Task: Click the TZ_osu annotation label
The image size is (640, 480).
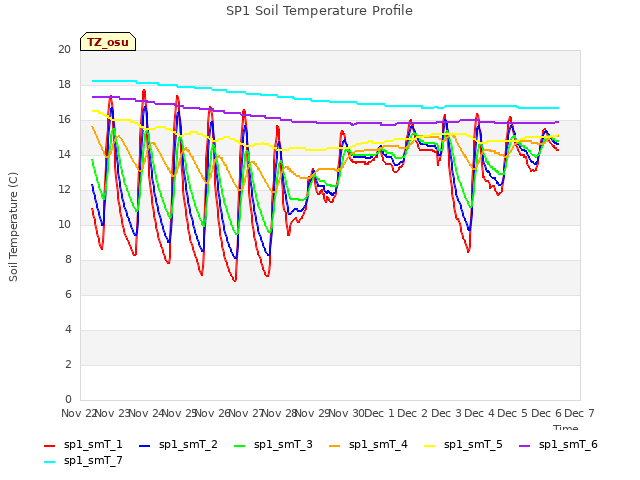Action: point(108,42)
